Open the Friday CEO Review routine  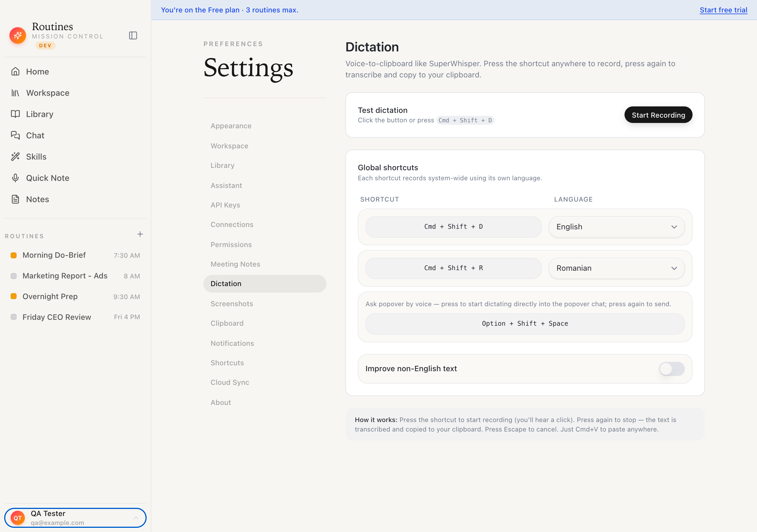[x=75, y=317]
